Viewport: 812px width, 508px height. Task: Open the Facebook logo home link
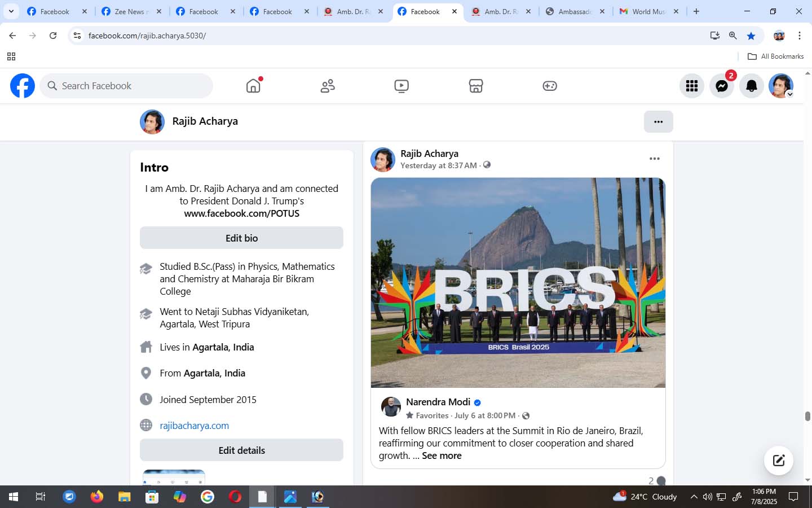pyautogui.click(x=23, y=86)
